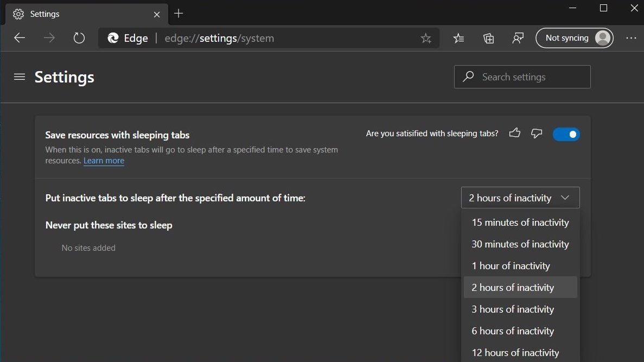Viewport: 644px width, 362px height.
Task: Choose 6 hours of inactivity
Action: tap(520, 331)
